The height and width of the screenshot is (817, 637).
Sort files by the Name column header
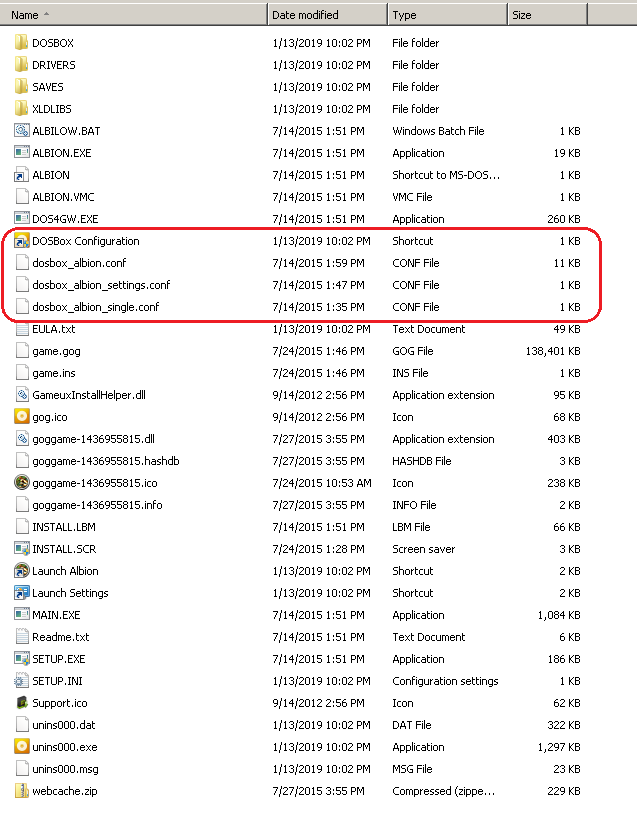133,15
